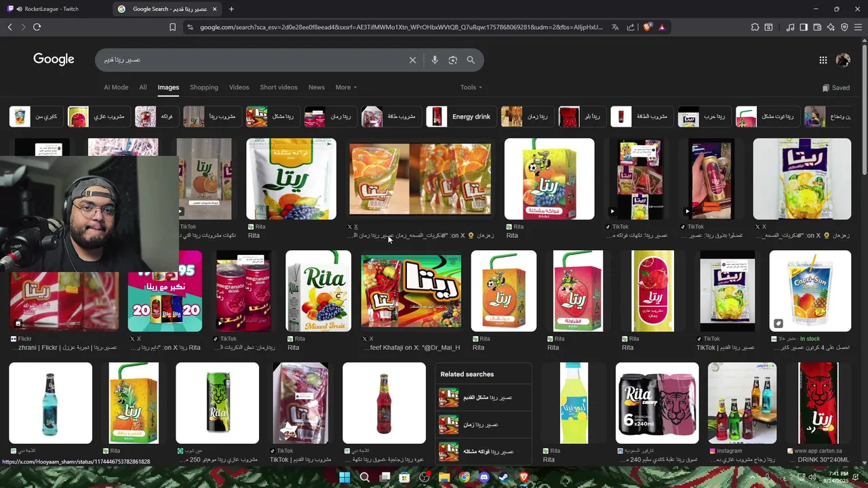The height and width of the screenshot is (488, 868).
Task: Expand the Tools dropdown
Action: (471, 87)
